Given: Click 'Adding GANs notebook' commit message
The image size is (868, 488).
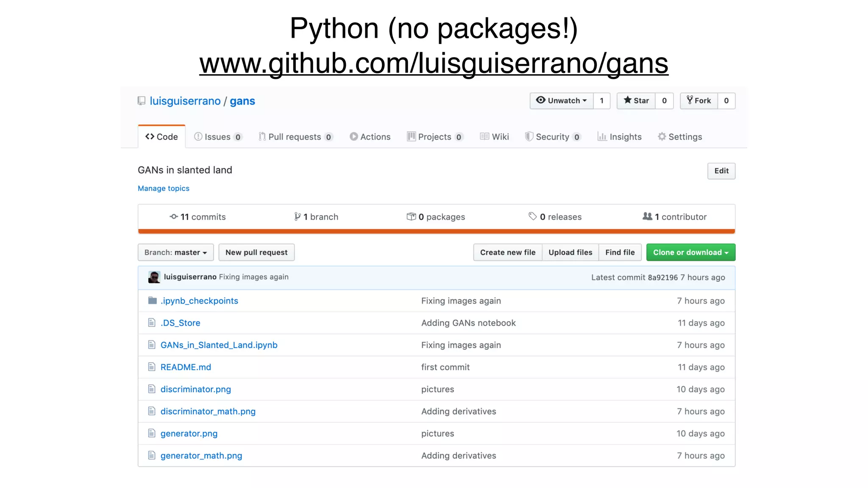Looking at the screenshot, I should (468, 323).
